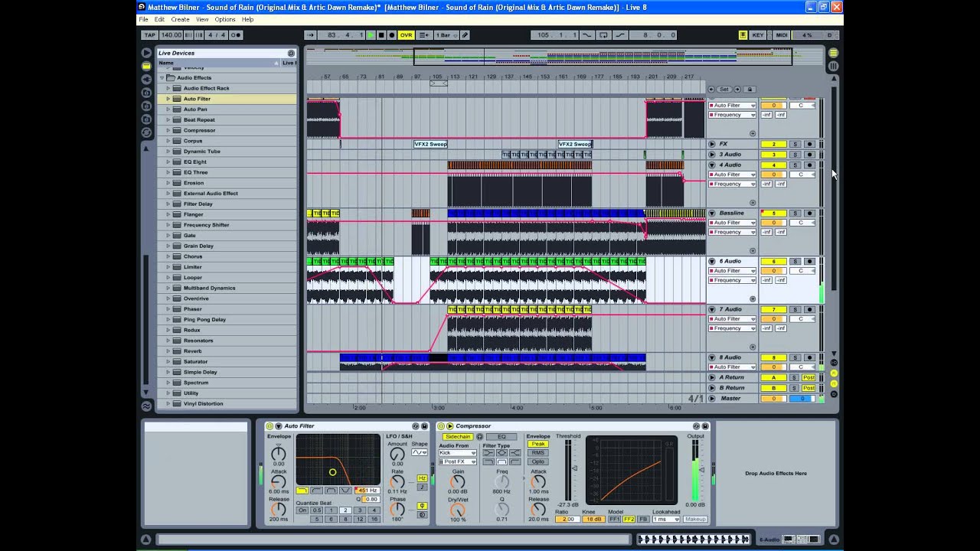
Task: Toggle Computer MIDI Keyboard icon
Action: pos(743,35)
